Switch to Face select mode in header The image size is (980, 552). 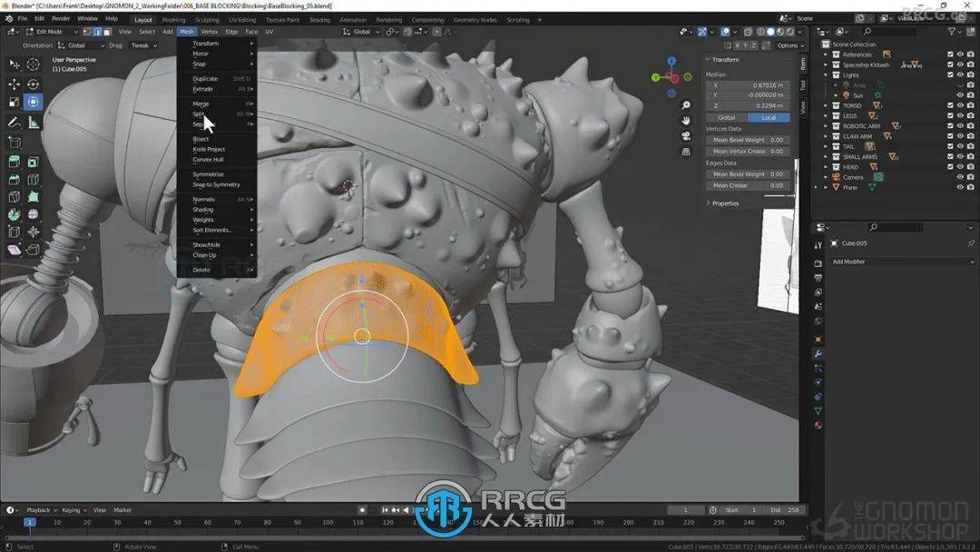coord(108,32)
